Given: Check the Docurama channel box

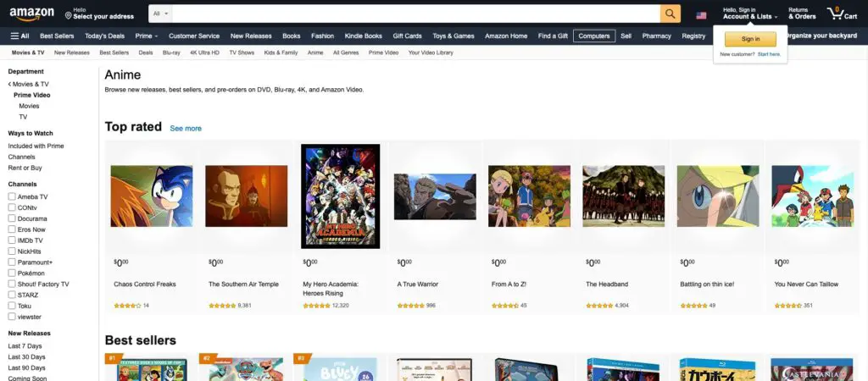Looking at the screenshot, I should 12,218.
